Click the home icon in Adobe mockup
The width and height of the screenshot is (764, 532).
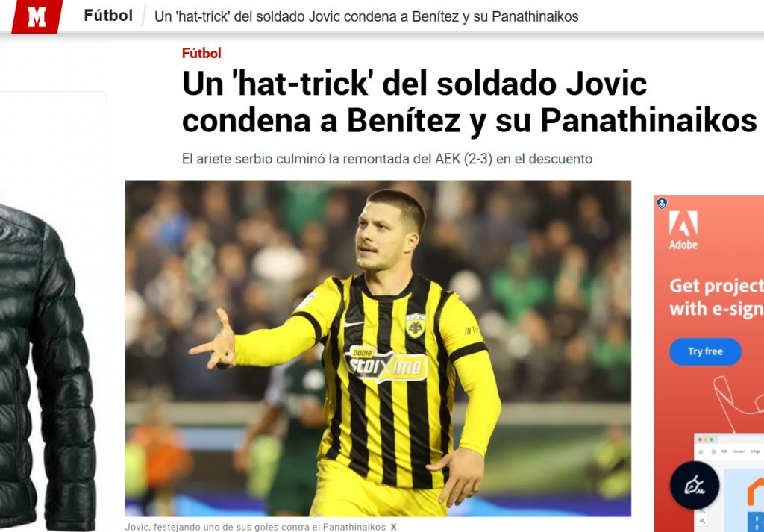click(701, 451)
